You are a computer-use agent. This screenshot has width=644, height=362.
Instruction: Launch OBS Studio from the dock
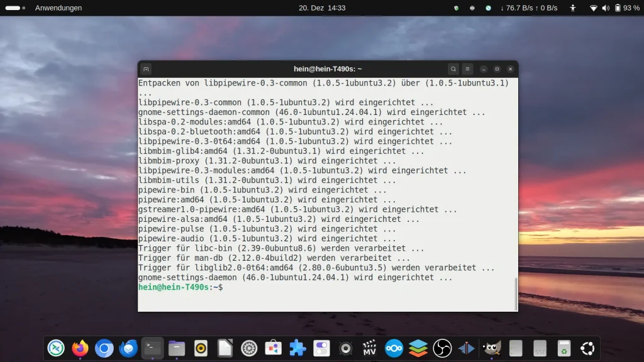tap(441, 348)
